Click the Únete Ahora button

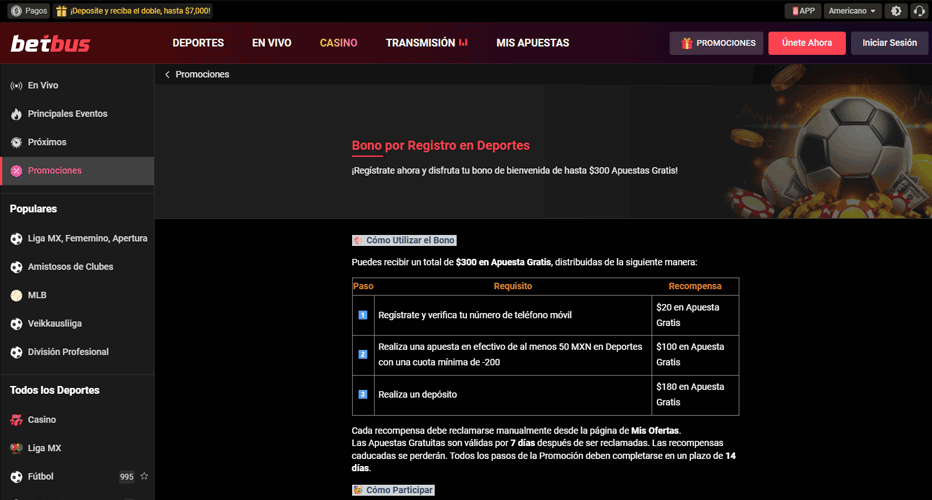click(x=807, y=43)
